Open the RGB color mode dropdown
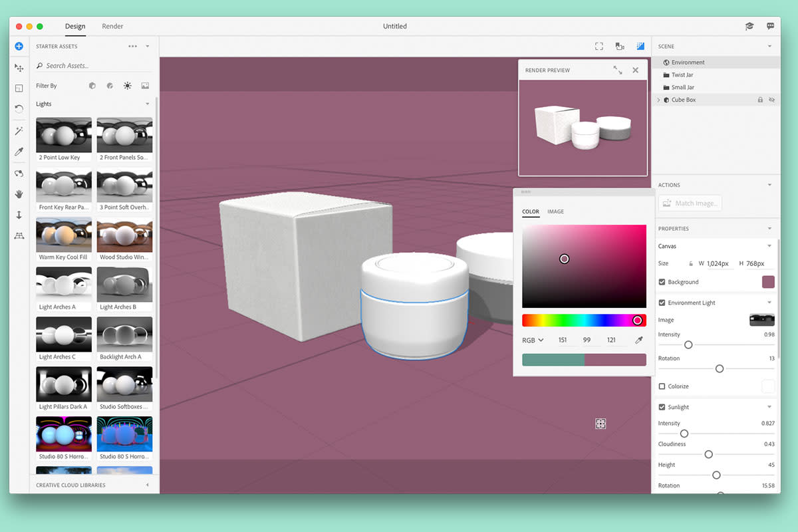This screenshot has height=532, width=798. click(x=533, y=340)
